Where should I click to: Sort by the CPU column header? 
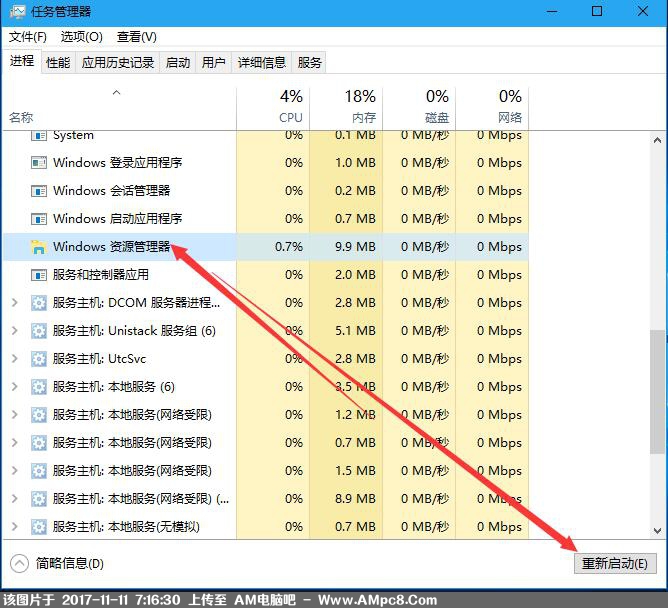pyautogui.click(x=273, y=109)
